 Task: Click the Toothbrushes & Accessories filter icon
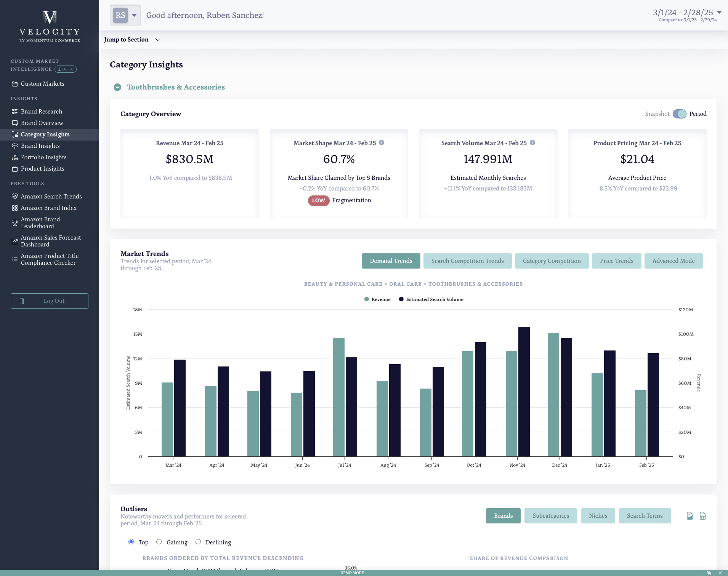coord(117,87)
